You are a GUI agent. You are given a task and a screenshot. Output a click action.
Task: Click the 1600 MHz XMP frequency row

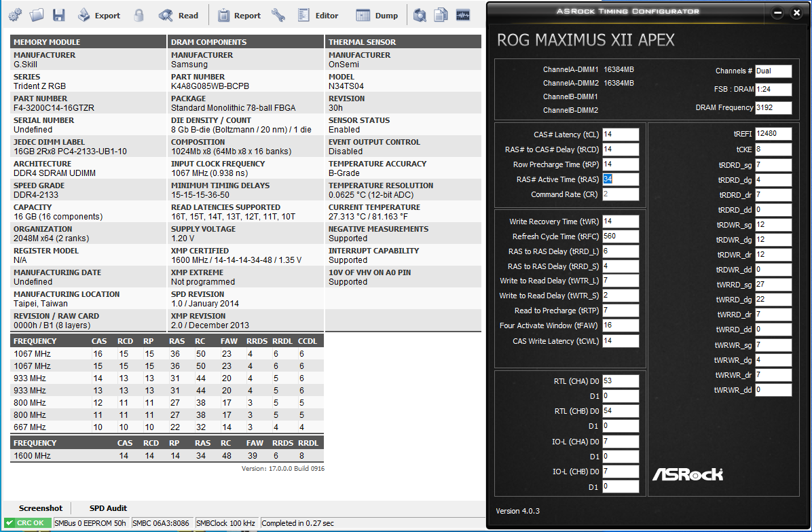coord(167,456)
